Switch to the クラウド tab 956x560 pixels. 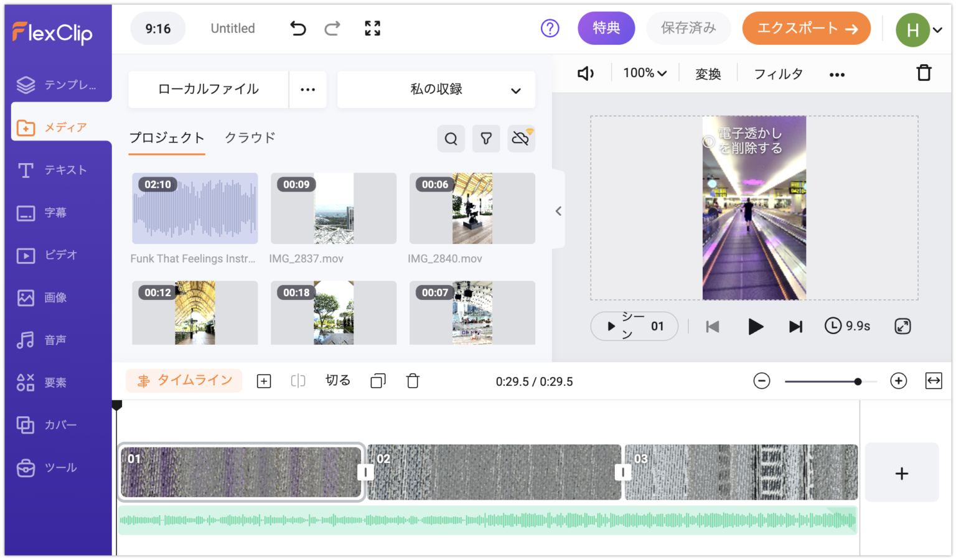tap(250, 138)
